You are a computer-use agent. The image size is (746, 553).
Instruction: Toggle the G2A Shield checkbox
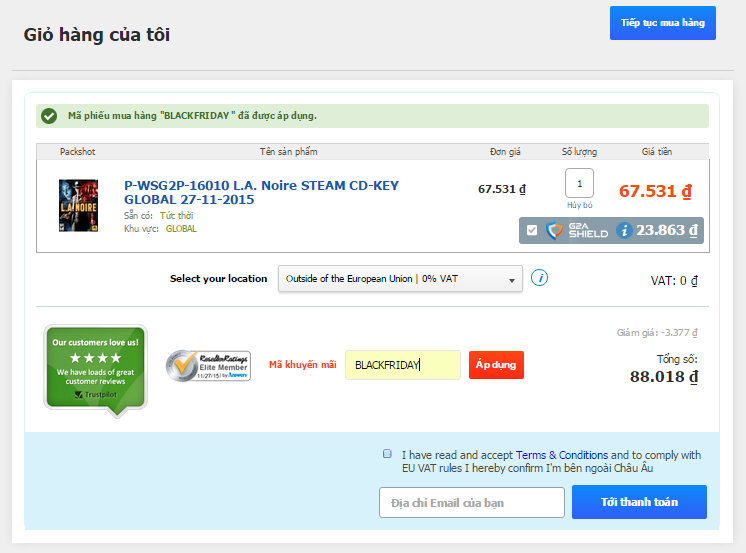532,230
